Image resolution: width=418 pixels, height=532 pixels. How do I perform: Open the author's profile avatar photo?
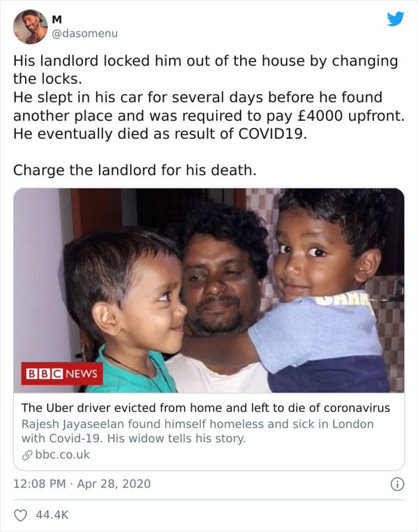click(30, 27)
